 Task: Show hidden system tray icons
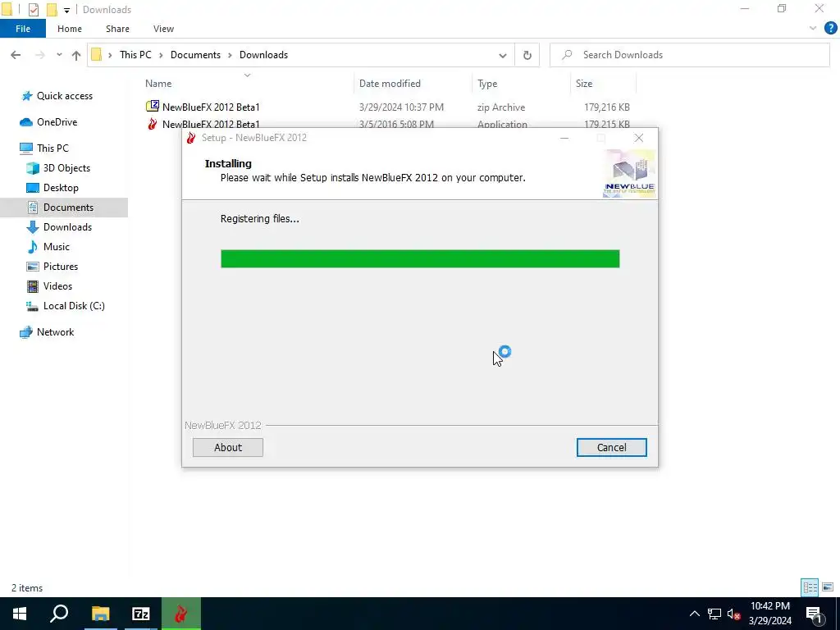694,614
